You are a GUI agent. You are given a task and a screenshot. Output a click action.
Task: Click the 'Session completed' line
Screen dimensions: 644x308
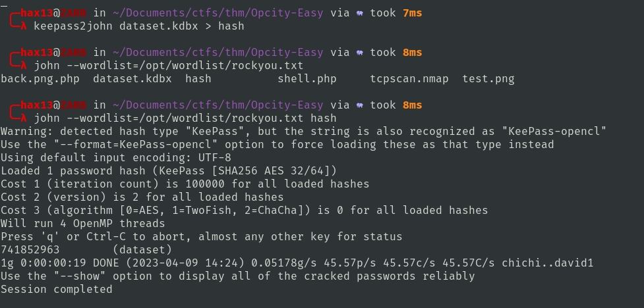point(56,290)
